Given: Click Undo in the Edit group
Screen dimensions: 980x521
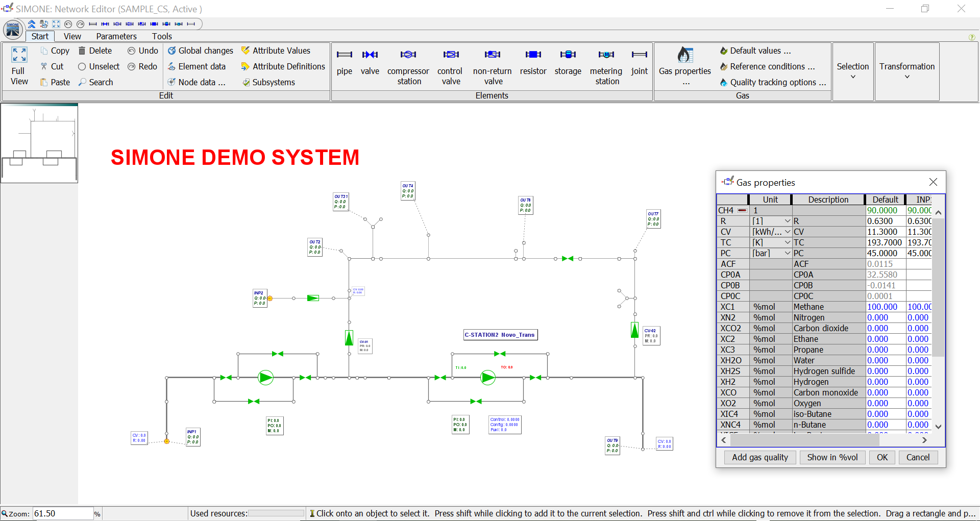Looking at the screenshot, I should click(x=143, y=51).
